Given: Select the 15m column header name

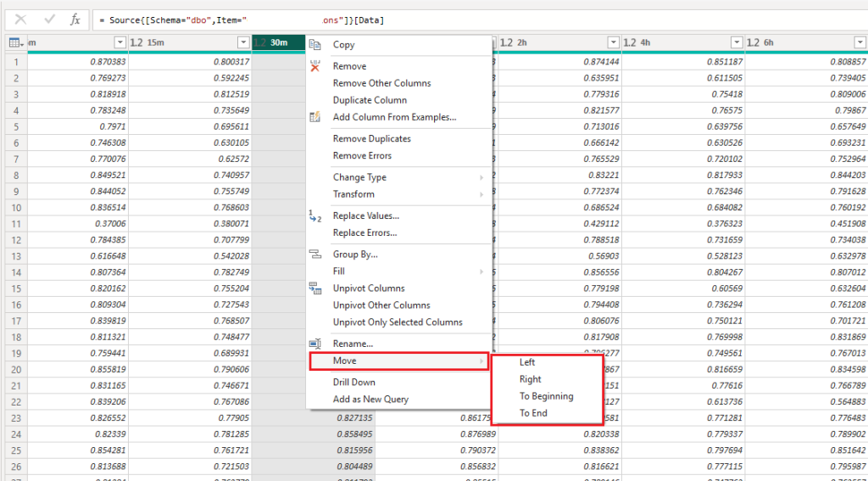Looking at the screenshot, I should coord(156,42).
